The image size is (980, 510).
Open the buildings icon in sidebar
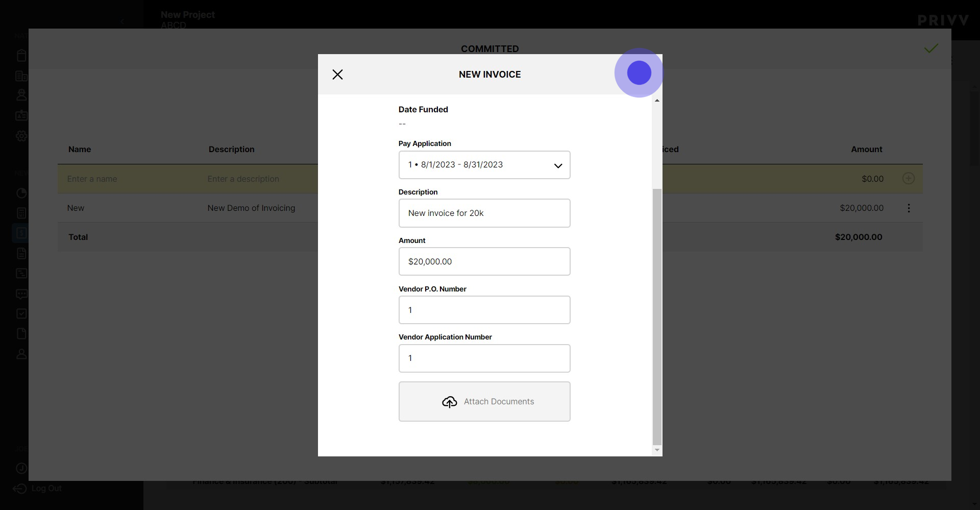point(21,76)
